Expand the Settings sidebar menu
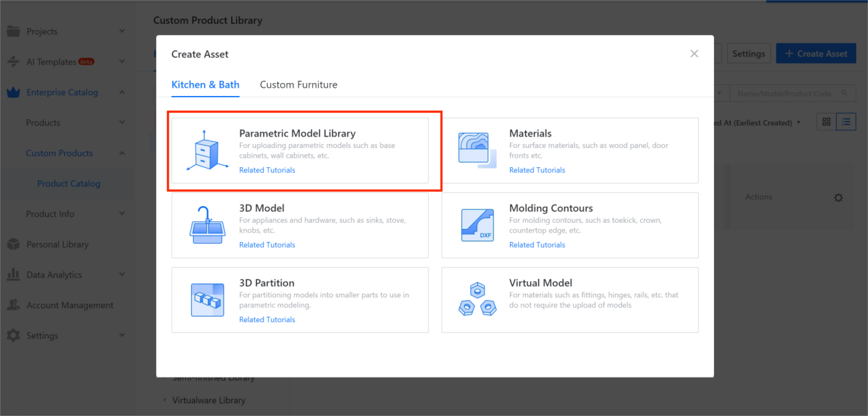The width and height of the screenshot is (868, 416). click(x=122, y=336)
